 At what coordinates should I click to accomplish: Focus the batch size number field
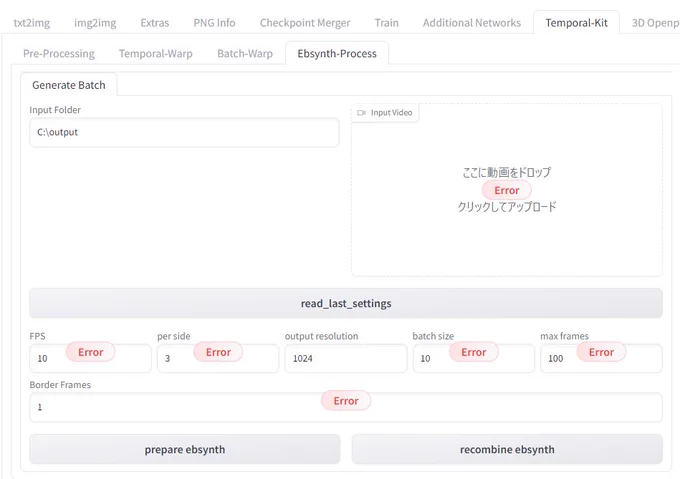[474, 358]
